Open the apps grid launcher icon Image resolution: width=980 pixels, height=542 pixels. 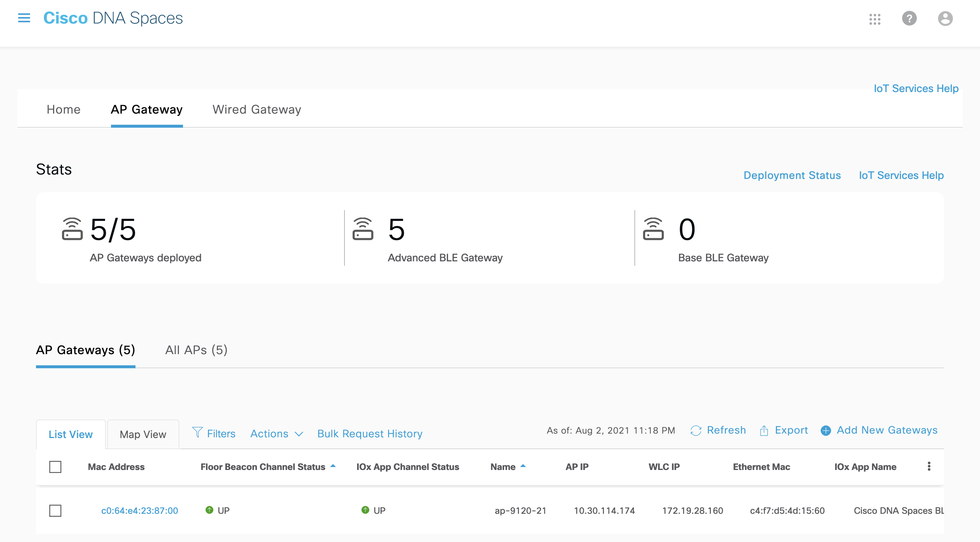[875, 19]
